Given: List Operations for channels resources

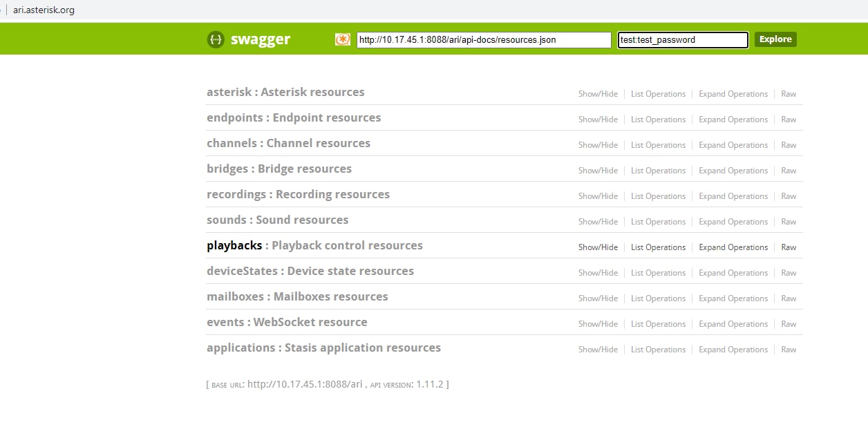Looking at the screenshot, I should (658, 145).
